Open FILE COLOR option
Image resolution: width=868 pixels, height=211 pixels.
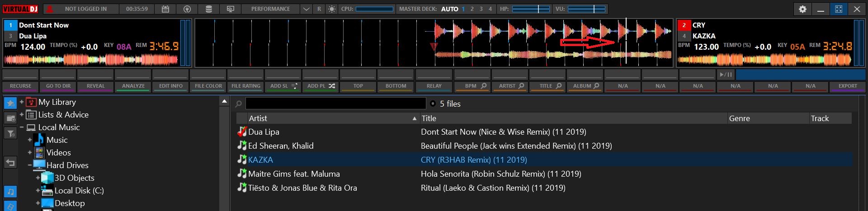[x=208, y=86]
